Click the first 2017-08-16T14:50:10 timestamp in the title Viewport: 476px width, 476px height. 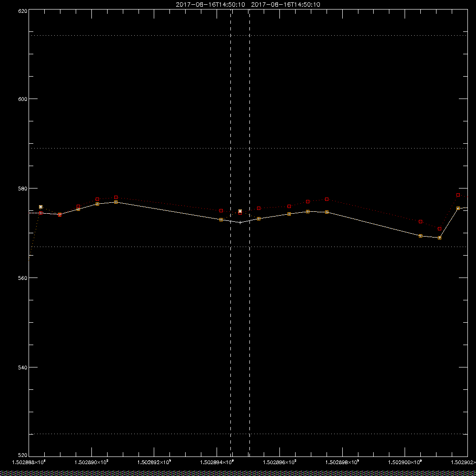(210, 5)
